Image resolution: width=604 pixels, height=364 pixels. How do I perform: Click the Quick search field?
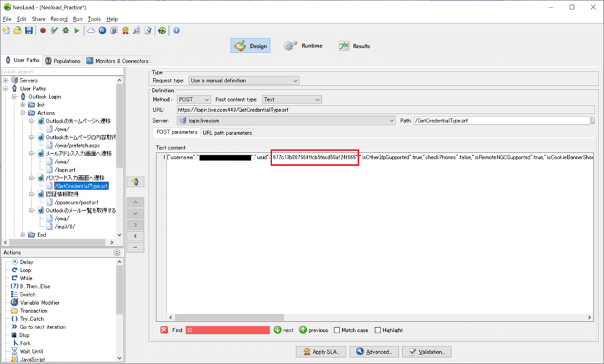pyautogui.click(x=63, y=72)
